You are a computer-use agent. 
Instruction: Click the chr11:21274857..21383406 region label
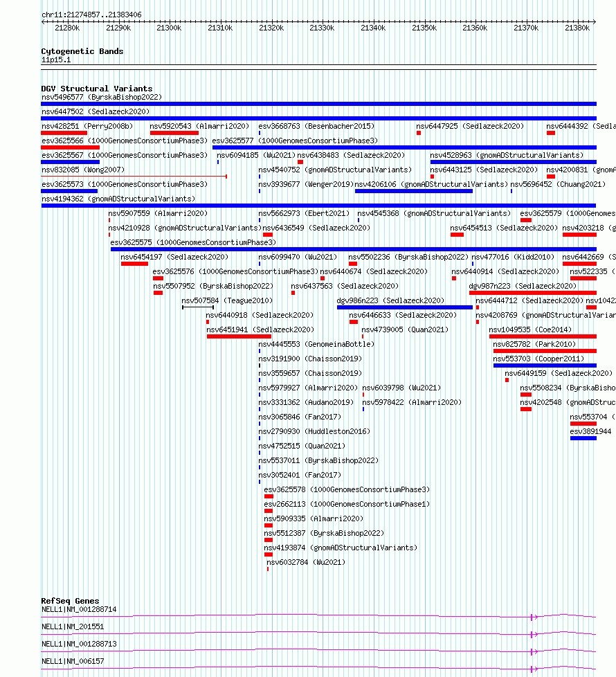tap(91, 15)
